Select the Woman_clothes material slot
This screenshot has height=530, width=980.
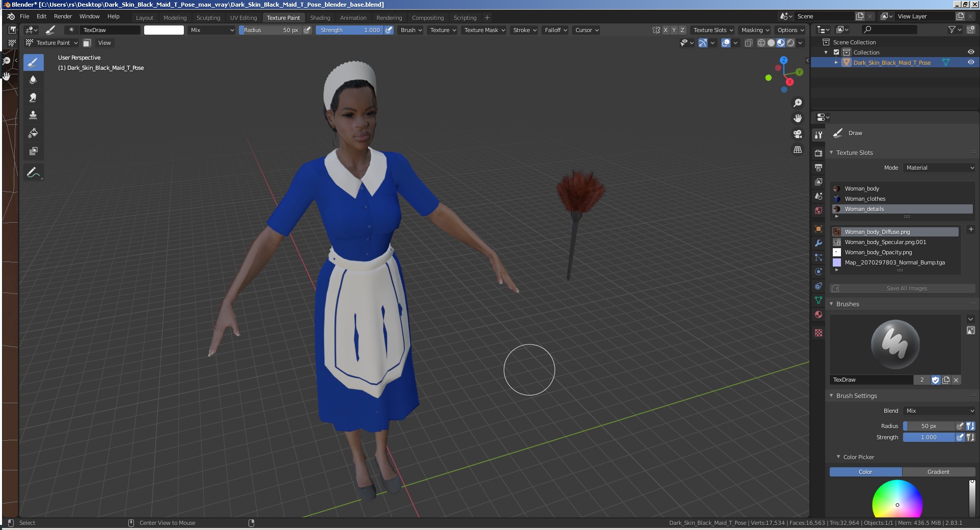coord(903,199)
